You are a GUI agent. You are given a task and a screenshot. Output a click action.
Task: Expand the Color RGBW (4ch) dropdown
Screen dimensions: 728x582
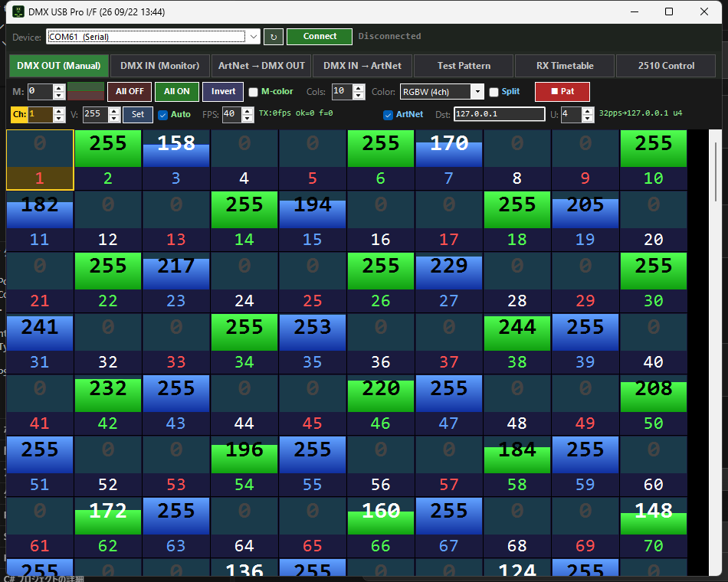tap(442, 91)
